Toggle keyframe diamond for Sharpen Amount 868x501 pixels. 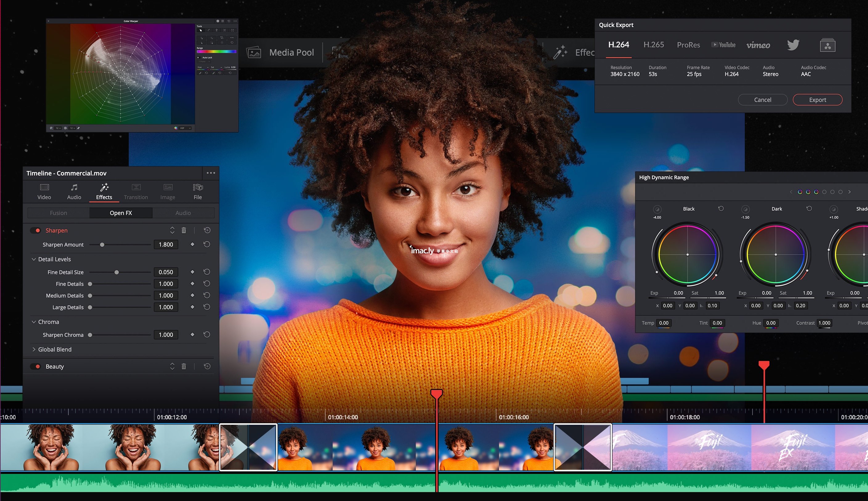193,244
